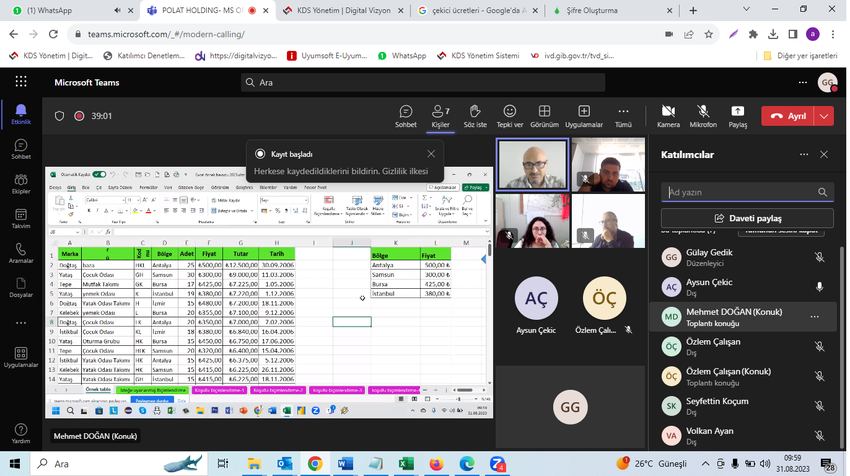This screenshot has width=850, height=476.
Task: Open Etkinlik in left sidebar
Action: tap(21, 114)
